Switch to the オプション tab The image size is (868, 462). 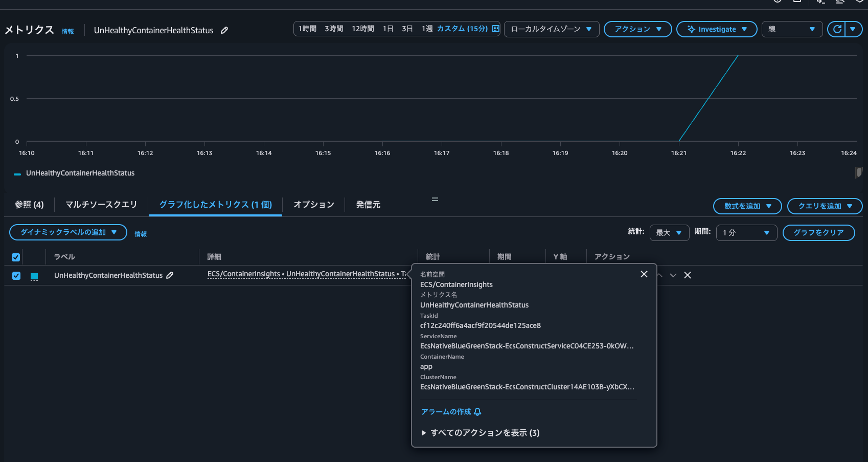click(x=314, y=205)
